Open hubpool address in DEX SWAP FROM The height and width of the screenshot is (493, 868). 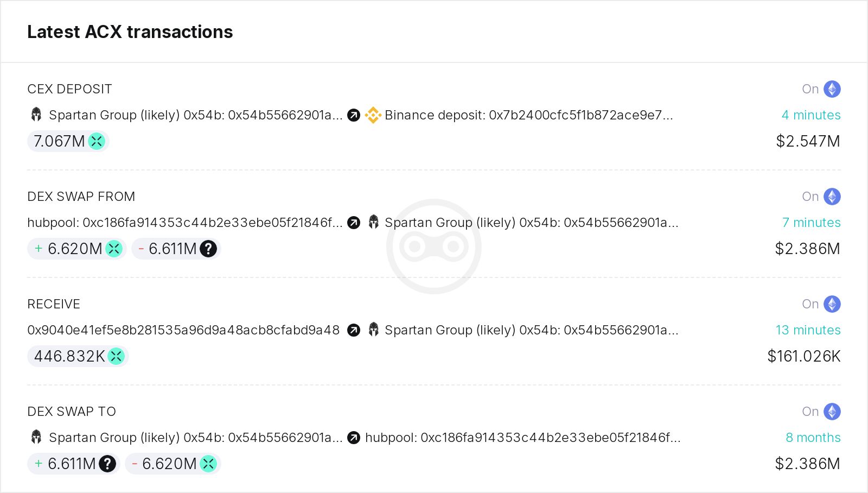(185, 223)
